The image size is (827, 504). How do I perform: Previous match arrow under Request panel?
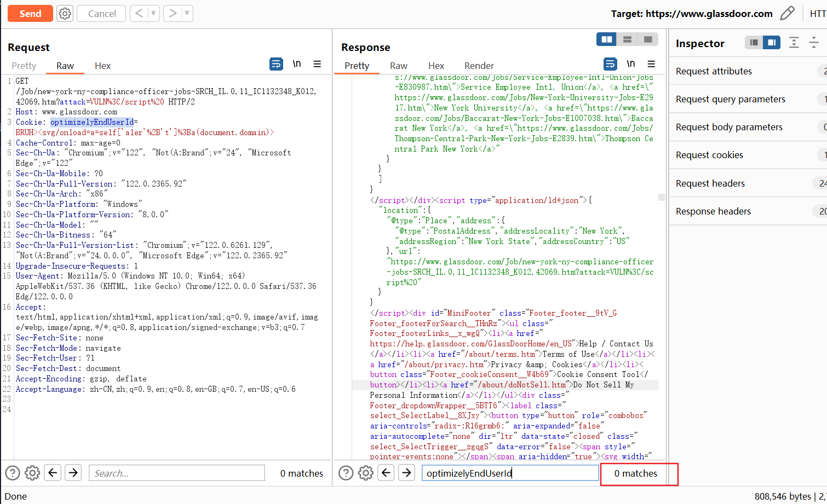coord(53,472)
